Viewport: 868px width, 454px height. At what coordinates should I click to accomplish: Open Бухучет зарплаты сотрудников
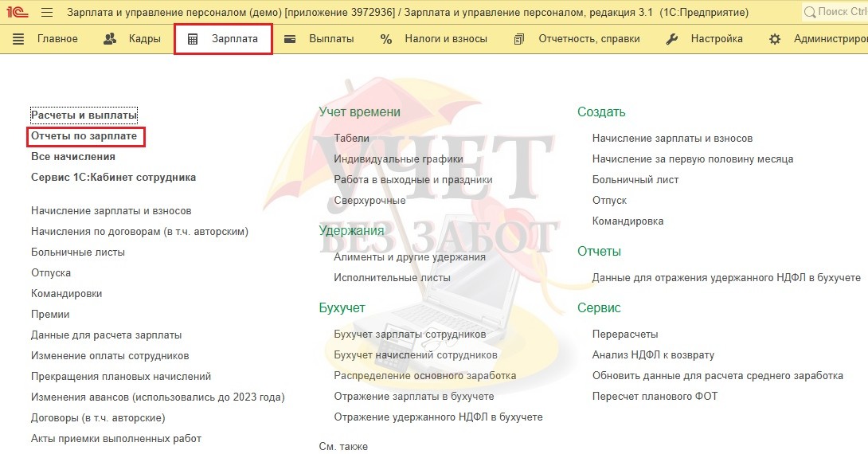click(409, 335)
